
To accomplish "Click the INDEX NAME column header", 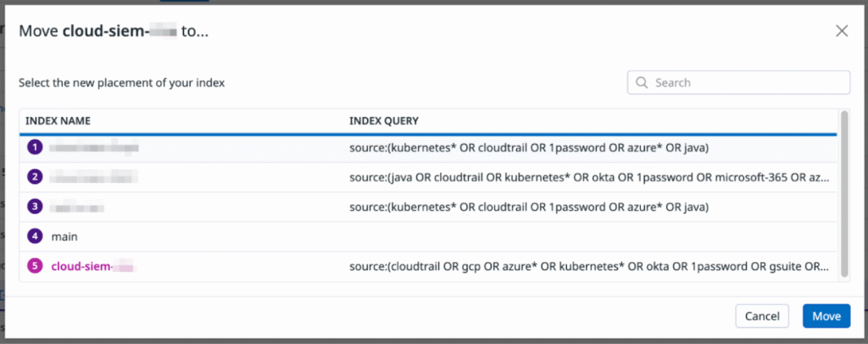I will [x=58, y=120].
